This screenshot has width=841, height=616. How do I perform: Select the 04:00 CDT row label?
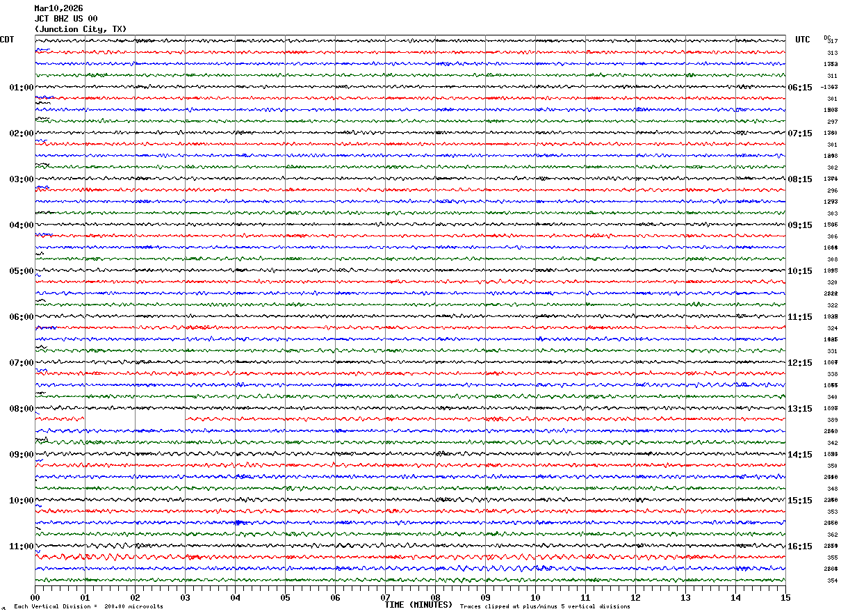pyautogui.click(x=21, y=225)
